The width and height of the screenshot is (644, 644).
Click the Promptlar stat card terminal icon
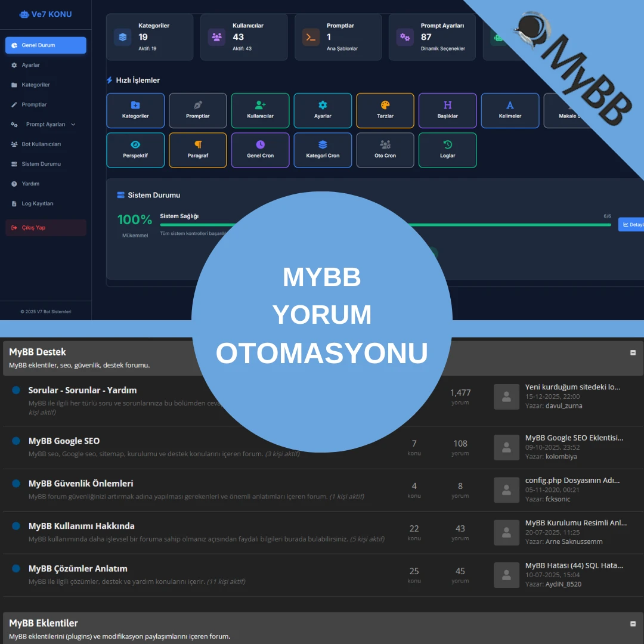[311, 37]
